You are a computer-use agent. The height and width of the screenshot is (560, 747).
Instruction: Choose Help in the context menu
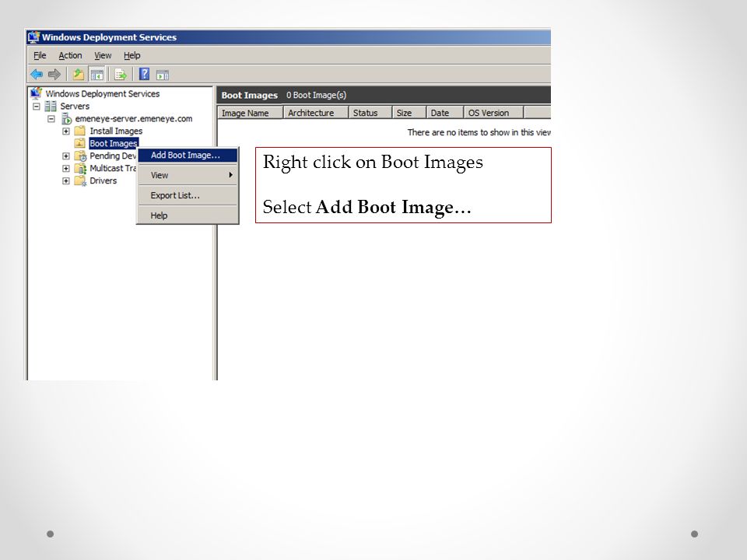[188, 215]
